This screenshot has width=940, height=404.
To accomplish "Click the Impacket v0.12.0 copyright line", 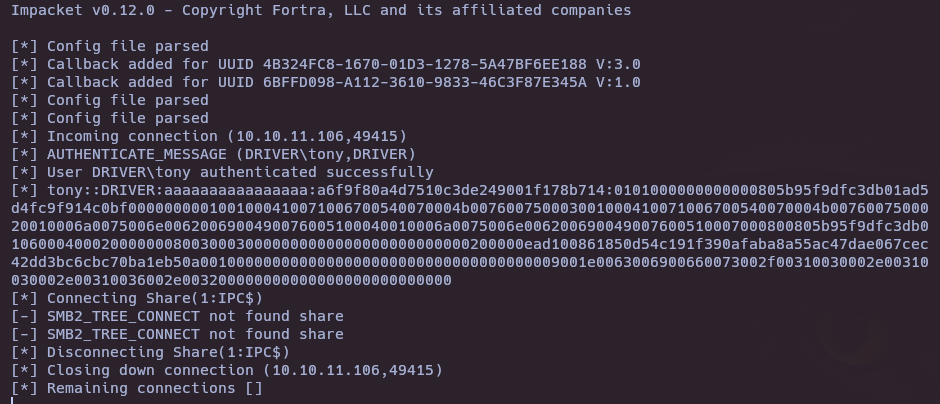I will click(x=321, y=10).
